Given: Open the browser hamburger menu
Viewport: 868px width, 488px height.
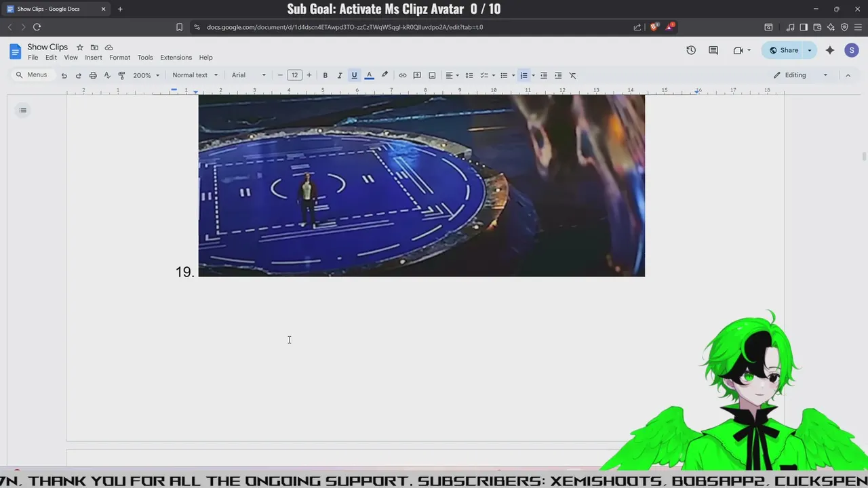Looking at the screenshot, I should (x=858, y=27).
